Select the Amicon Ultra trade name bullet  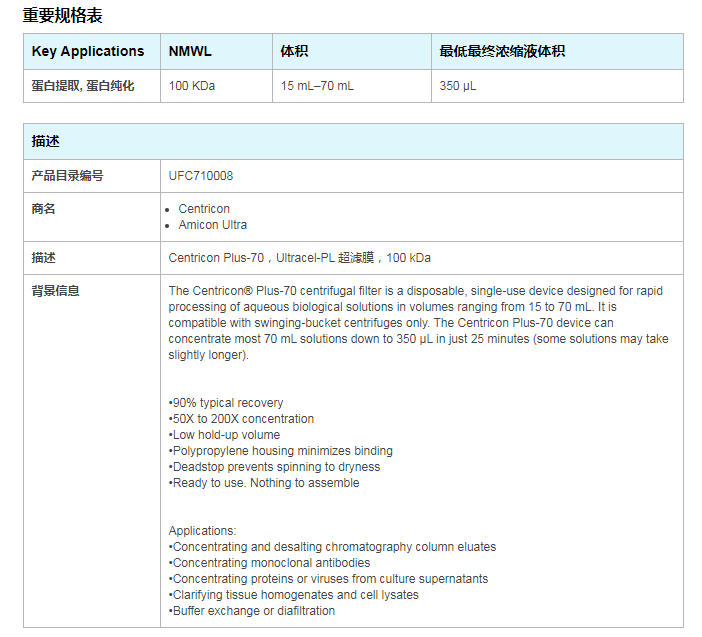(213, 225)
